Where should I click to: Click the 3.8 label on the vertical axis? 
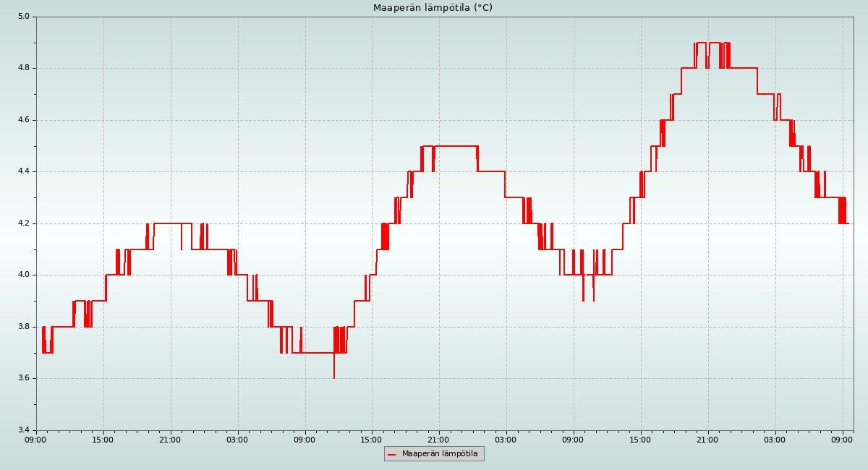tap(23, 327)
